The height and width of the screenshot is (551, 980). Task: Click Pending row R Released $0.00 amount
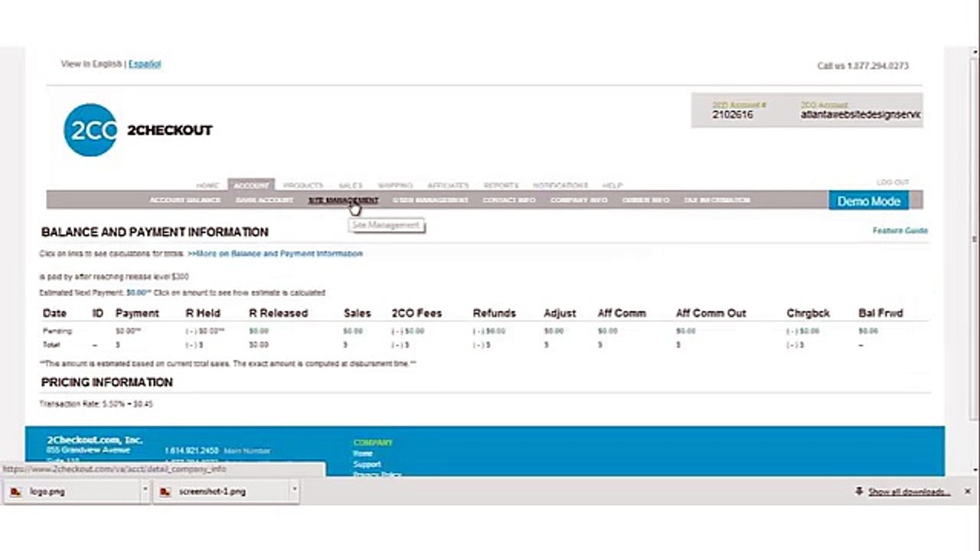[x=259, y=331]
